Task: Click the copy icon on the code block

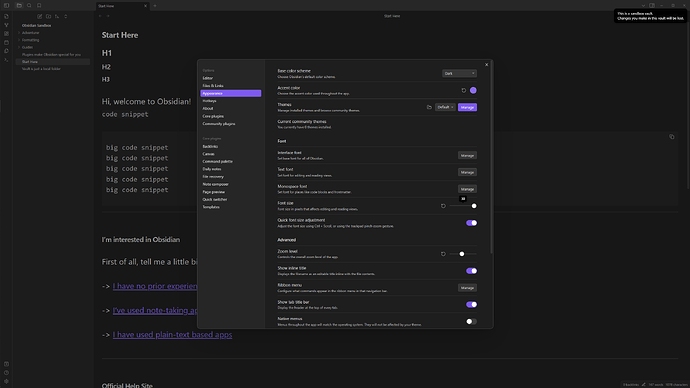Action: click(x=672, y=137)
